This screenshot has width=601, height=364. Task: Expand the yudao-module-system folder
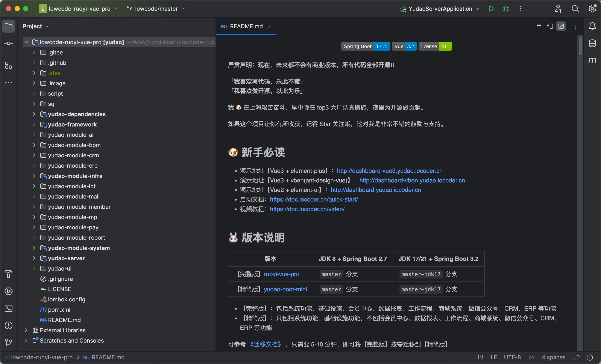(x=34, y=248)
